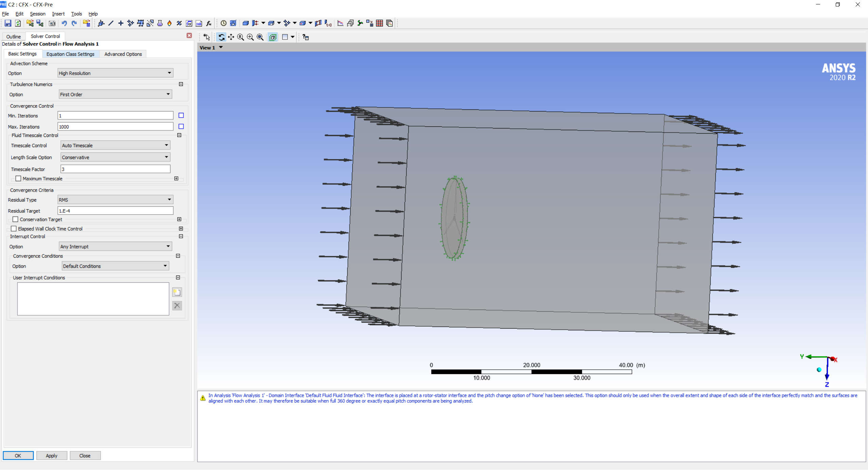Image resolution: width=868 pixels, height=470 pixels.
Task: Open the File menu
Action: [x=5, y=14]
